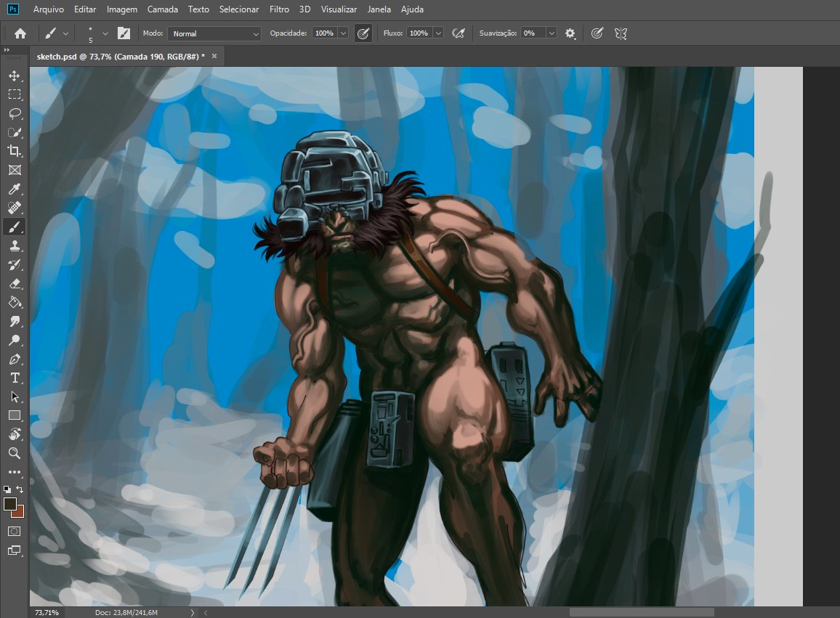Open the Visualizar menu

point(339,9)
